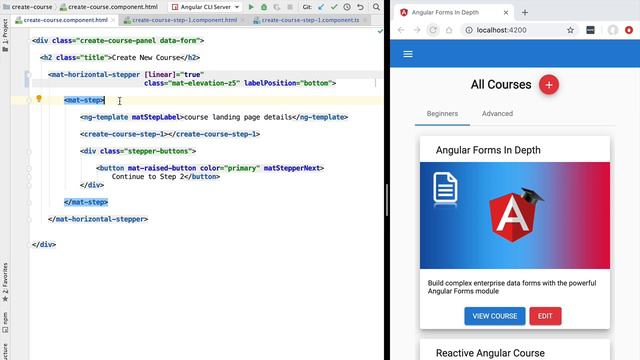Click the closing mat-horizontal-stepper fold marker

pos(29,219)
